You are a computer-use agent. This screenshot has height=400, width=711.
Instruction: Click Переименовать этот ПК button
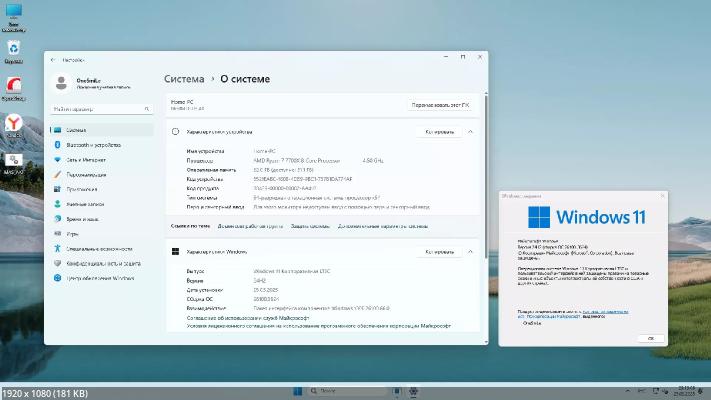[x=440, y=105]
